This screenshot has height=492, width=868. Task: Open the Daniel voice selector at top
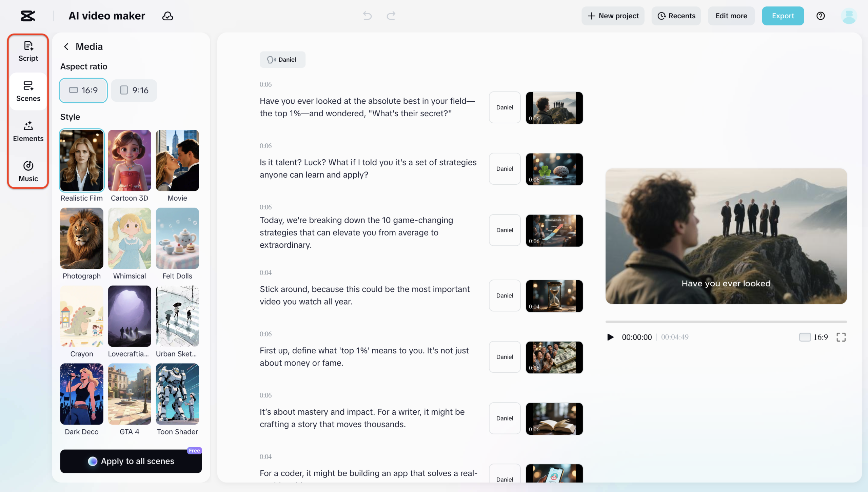pos(282,60)
